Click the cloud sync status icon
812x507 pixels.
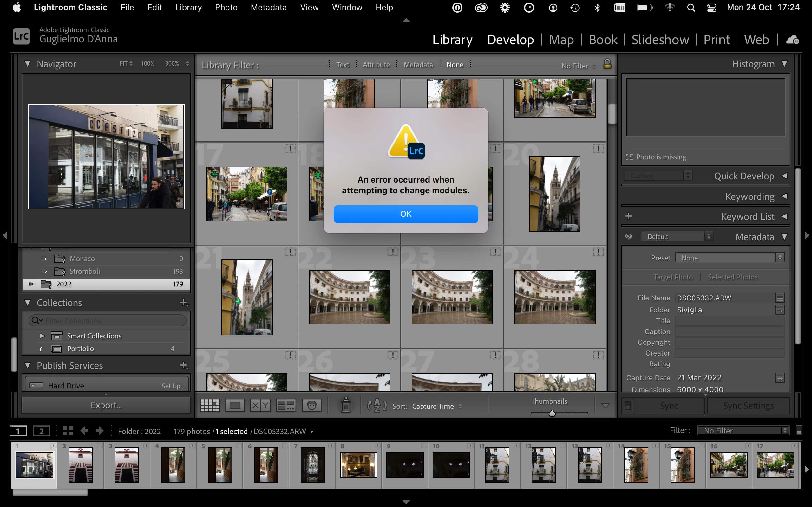[793, 40]
